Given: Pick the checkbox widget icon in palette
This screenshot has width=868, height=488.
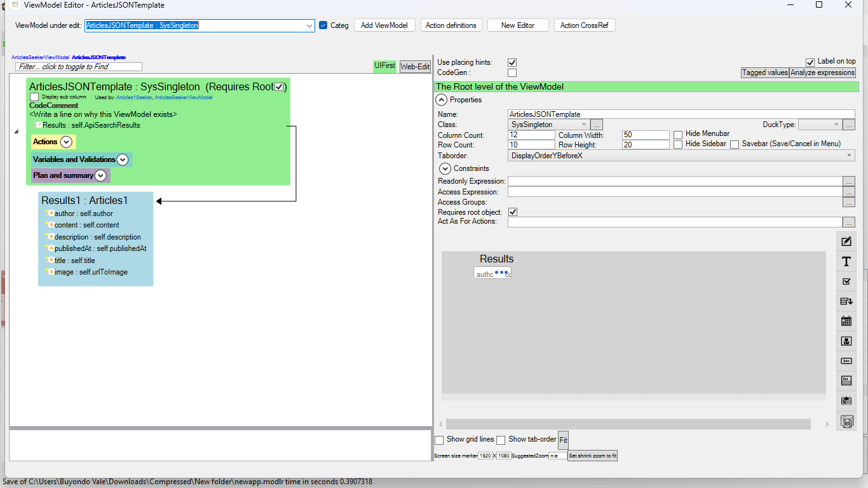Looking at the screenshot, I should click(846, 281).
